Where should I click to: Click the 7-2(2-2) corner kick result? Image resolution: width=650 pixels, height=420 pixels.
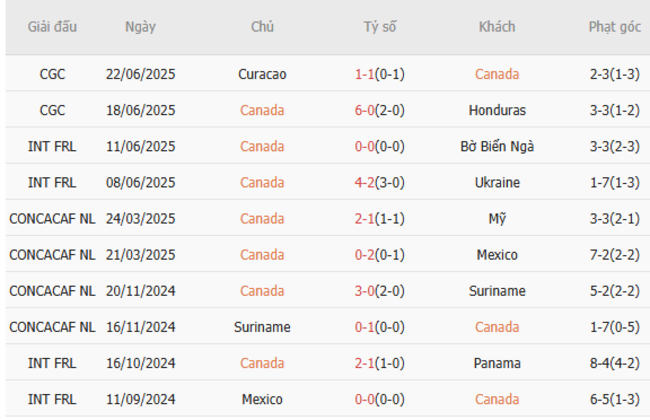tap(614, 254)
